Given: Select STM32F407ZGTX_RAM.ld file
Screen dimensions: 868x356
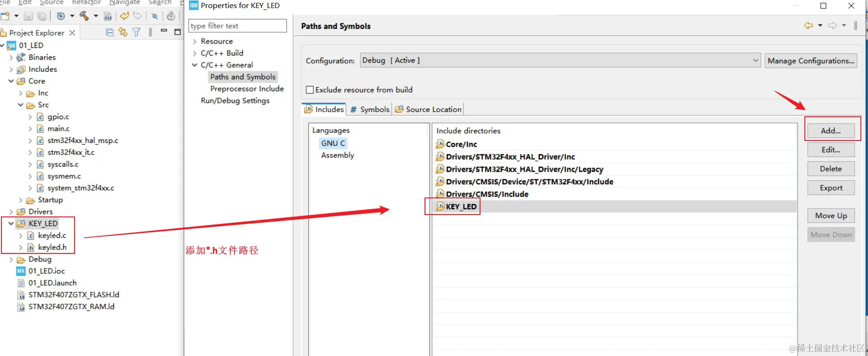Looking at the screenshot, I should (71, 307).
